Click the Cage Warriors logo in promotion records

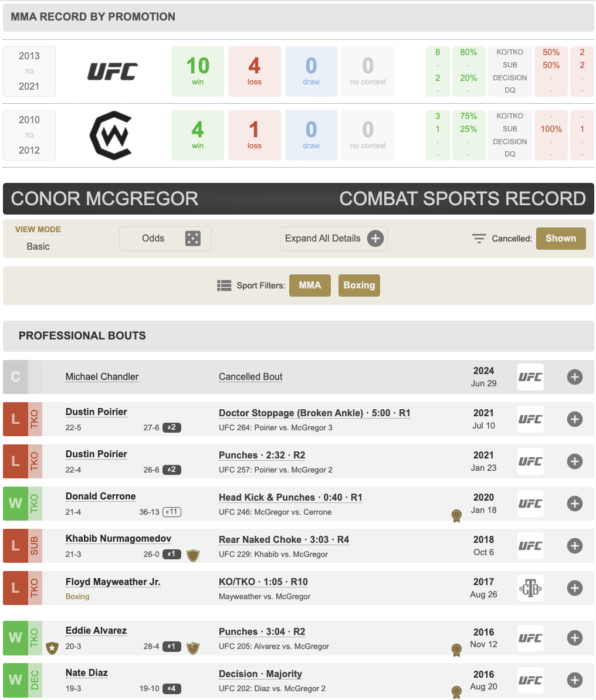[111, 135]
